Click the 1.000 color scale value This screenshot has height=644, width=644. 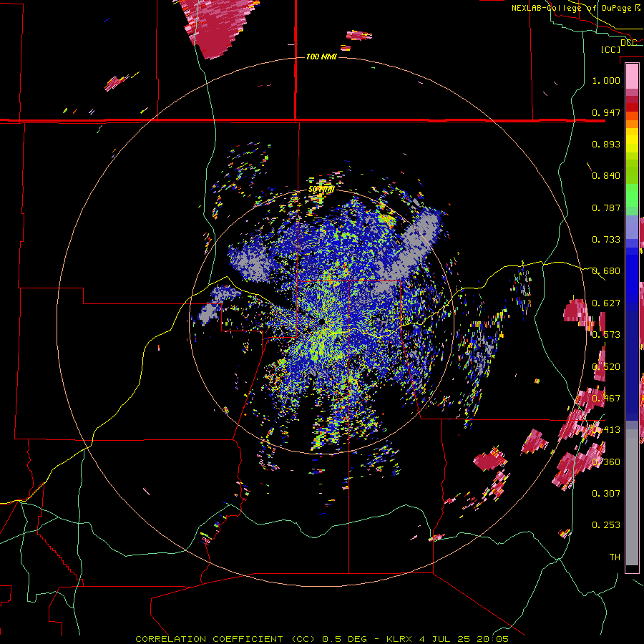coord(606,80)
